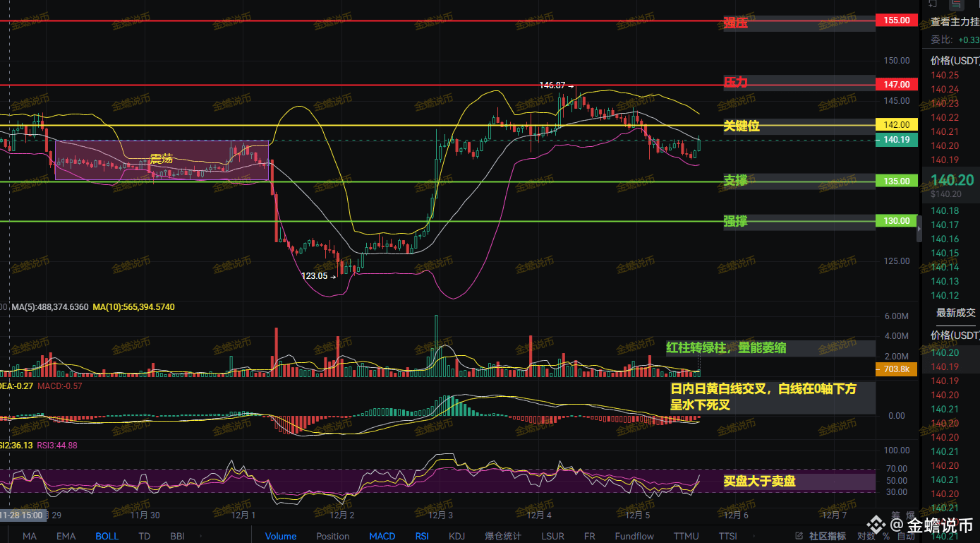980x543 pixels.
Task: Select the 支撑 annotation label
Action: click(x=735, y=181)
